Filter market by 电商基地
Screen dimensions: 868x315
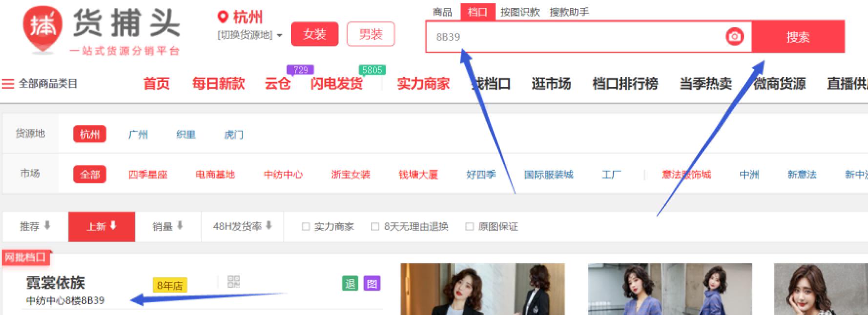pyautogui.click(x=215, y=174)
